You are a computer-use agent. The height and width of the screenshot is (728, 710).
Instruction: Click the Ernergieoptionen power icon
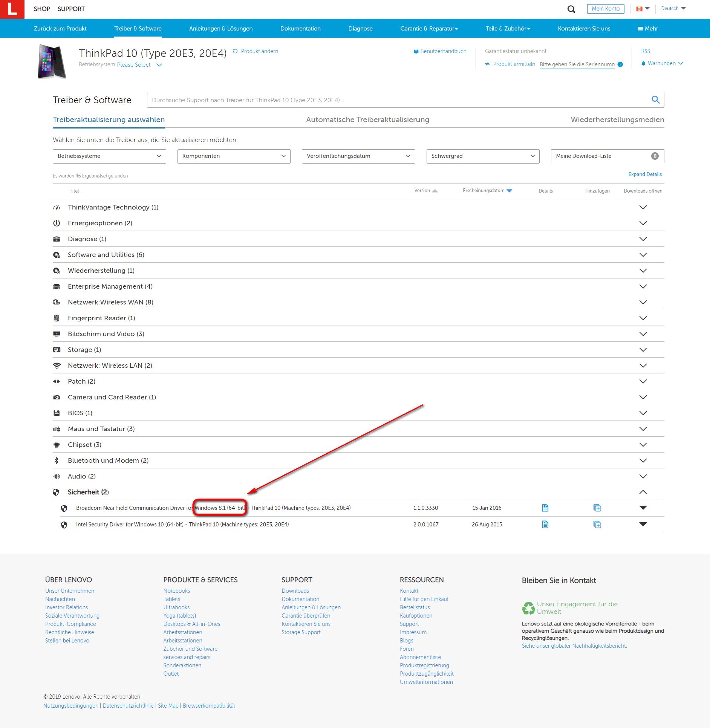(x=57, y=223)
